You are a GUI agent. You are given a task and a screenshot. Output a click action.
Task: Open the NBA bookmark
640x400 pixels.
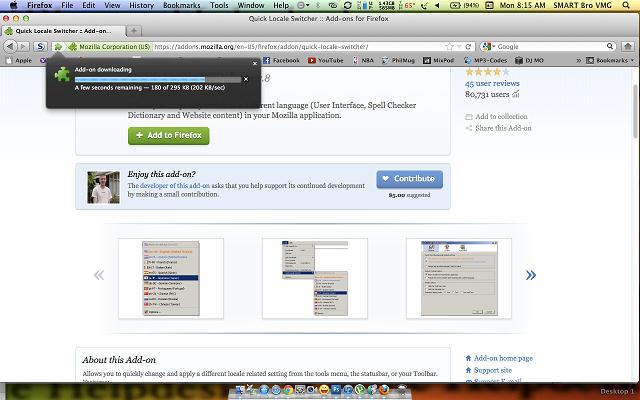pos(363,60)
